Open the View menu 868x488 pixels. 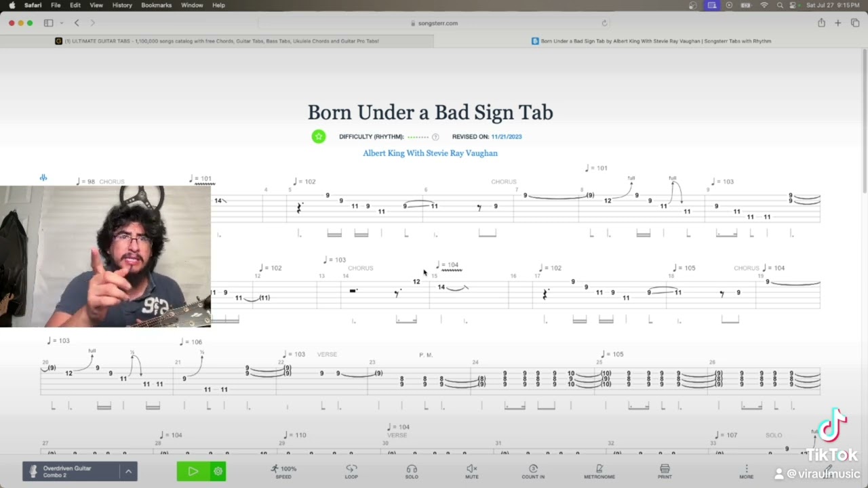click(x=96, y=5)
